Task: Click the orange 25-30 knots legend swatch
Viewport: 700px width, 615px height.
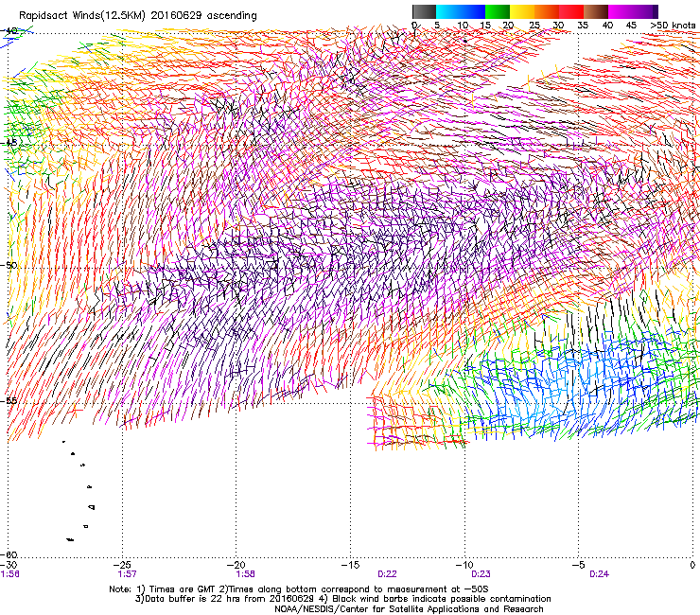Action: click(x=547, y=11)
